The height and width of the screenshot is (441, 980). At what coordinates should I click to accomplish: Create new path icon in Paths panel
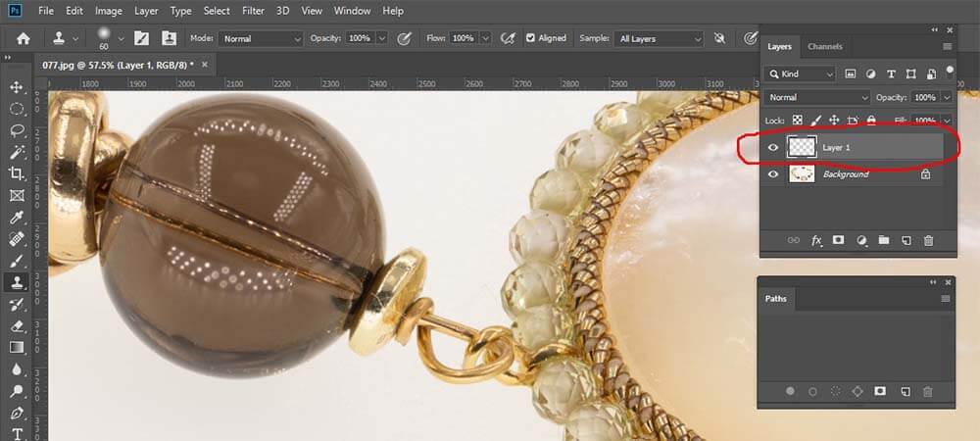(905, 392)
